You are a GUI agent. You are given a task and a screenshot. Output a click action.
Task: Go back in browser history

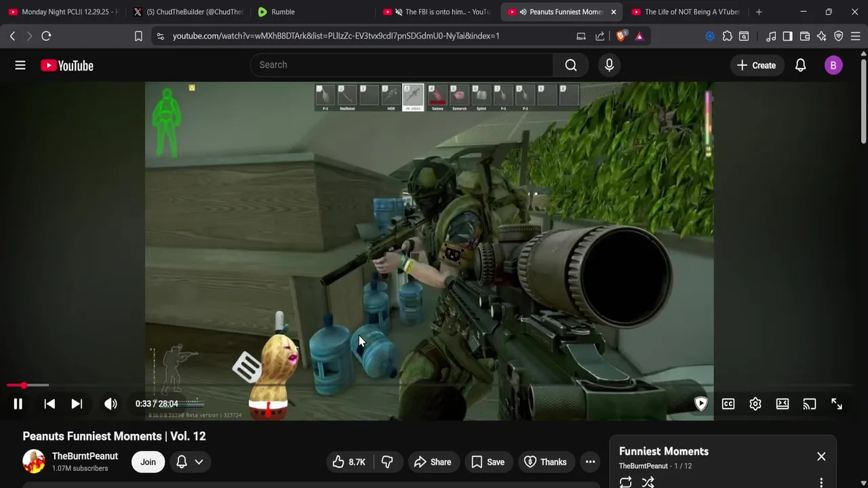tap(12, 36)
